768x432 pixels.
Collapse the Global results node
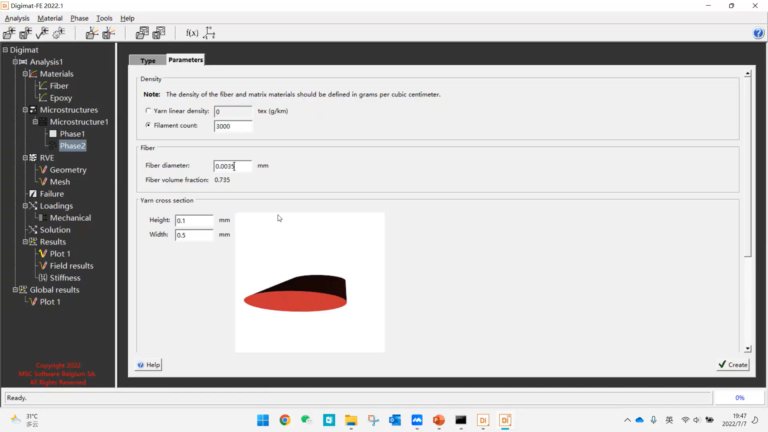point(15,289)
